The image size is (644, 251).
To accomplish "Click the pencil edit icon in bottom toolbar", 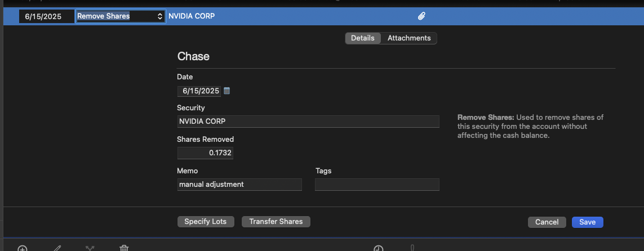I will [57, 248].
